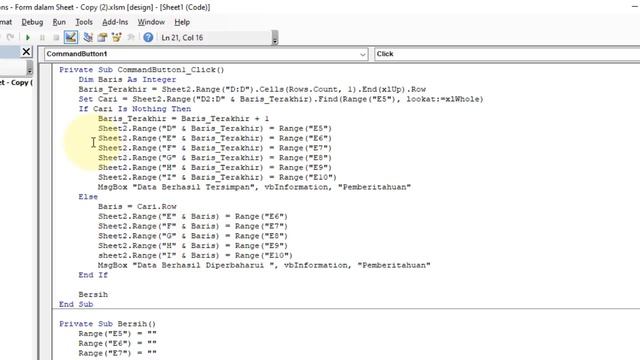Click the Reset (stop) toolbar icon
The height and width of the screenshot is (360, 640).
click(x=56, y=38)
